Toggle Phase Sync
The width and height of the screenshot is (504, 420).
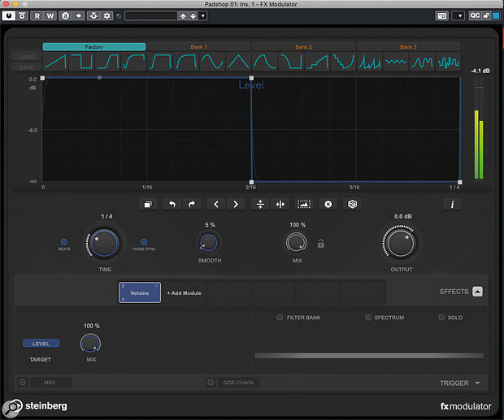pyautogui.click(x=144, y=242)
